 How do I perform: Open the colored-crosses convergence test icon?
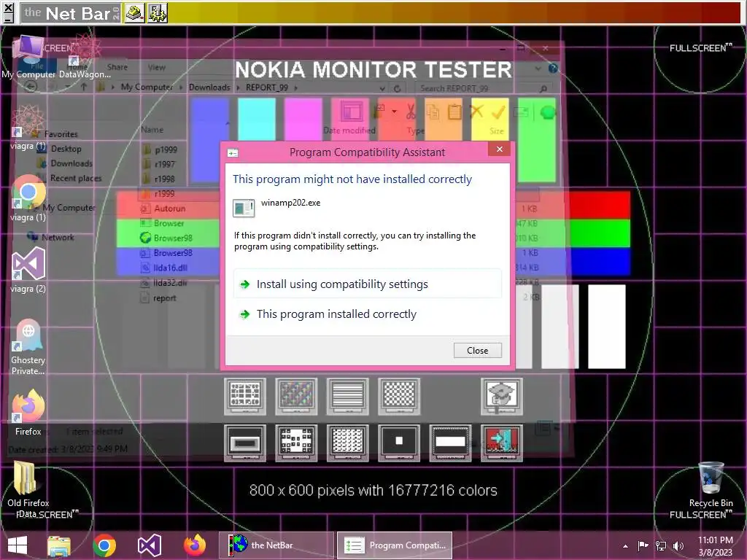[x=296, y=396]
